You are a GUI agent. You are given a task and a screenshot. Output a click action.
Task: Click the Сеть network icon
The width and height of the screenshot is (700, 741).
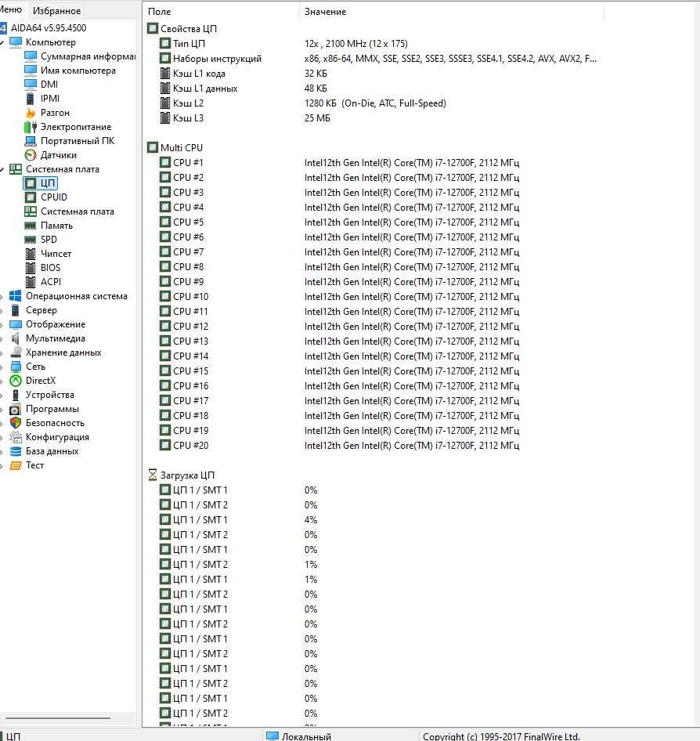(16, 367)
